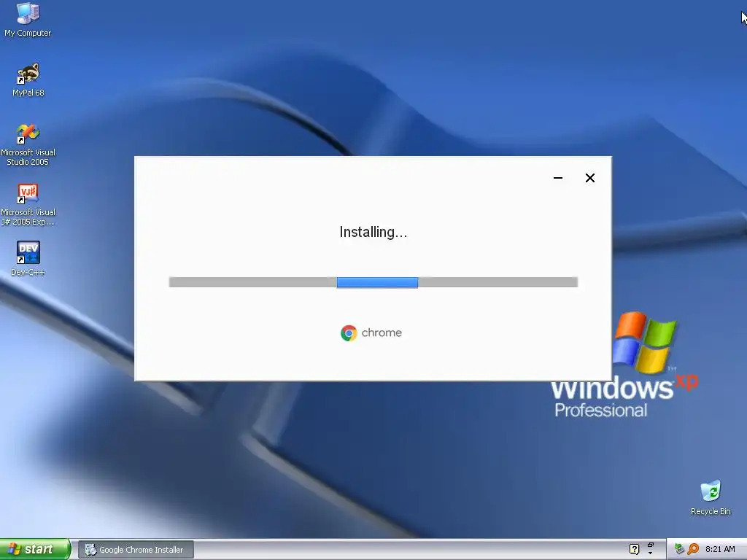Image resolution: width=747 pixels, height=560 pixels.
Task: Open the Start menu
Action: (x=35, y=549)
